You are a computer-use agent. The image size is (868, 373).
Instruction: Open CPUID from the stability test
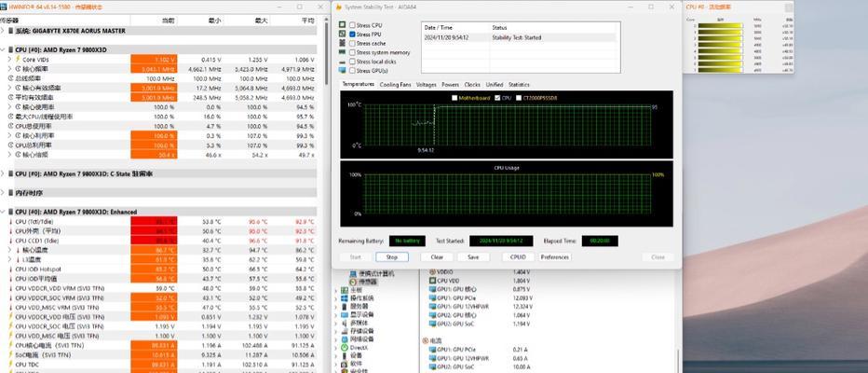tap(518, 257)
